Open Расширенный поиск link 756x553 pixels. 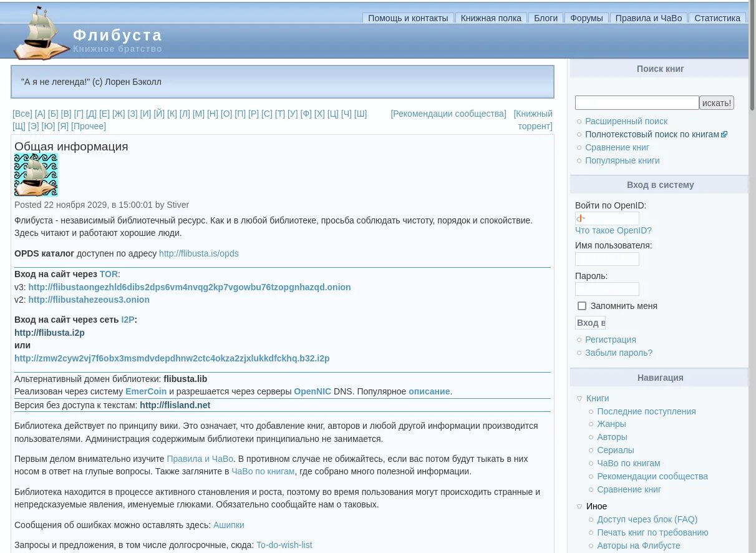coord(626,121)
